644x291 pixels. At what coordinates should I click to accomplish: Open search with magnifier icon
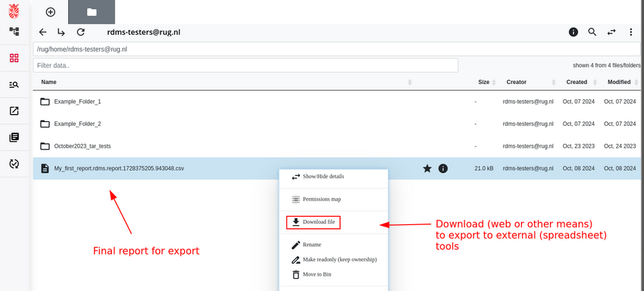pos(592,32)
